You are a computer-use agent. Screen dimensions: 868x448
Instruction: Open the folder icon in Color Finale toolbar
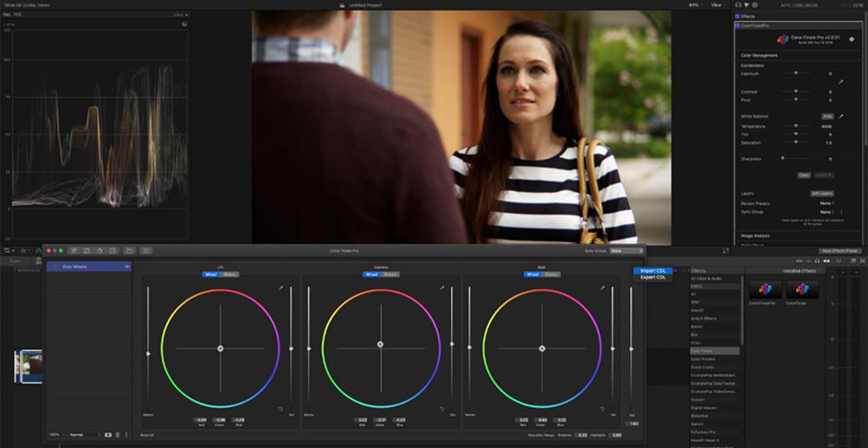coord(129,251)
